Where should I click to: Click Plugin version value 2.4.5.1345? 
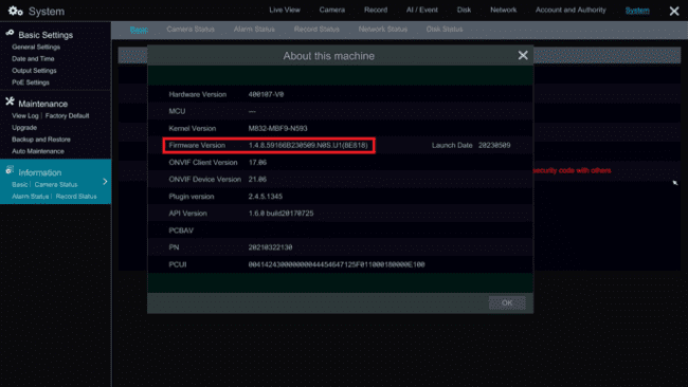coord(265,197)
